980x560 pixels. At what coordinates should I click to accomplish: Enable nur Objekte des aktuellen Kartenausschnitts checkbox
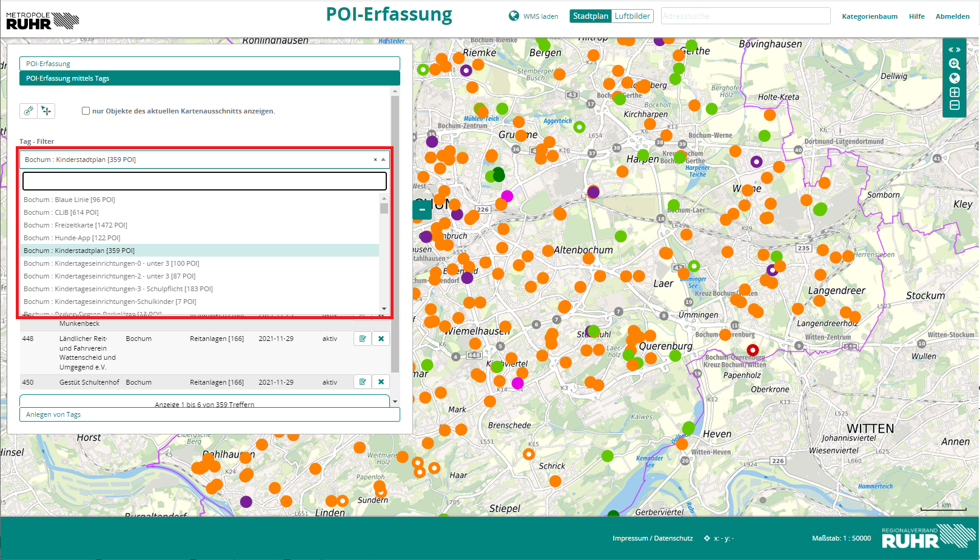[86, 111]
